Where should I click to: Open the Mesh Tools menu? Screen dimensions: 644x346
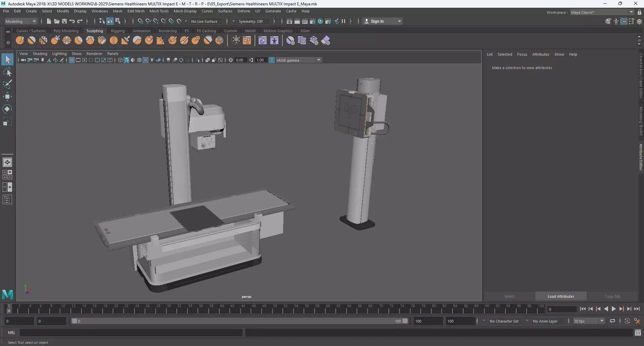click(x=159, y=11)
